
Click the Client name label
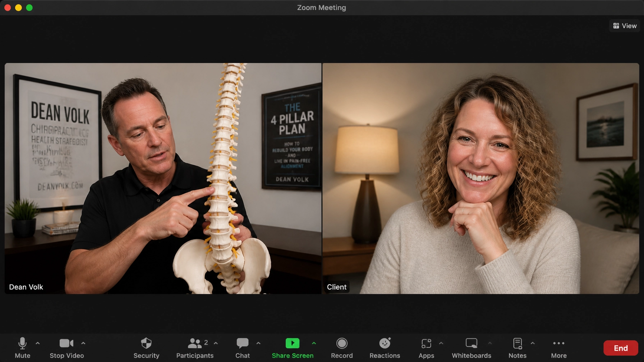337,287
